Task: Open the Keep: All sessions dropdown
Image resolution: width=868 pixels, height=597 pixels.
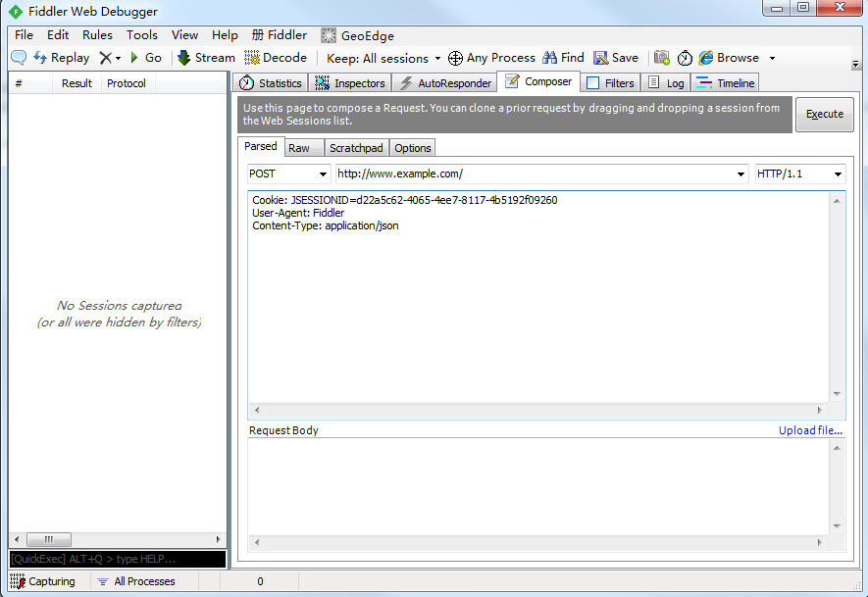Action: click(x=383, y=58)
